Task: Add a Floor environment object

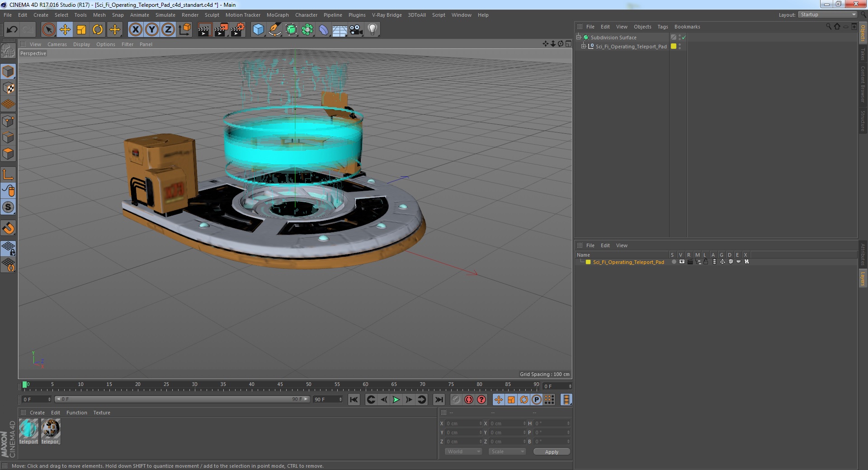Action: pos(340,30)
